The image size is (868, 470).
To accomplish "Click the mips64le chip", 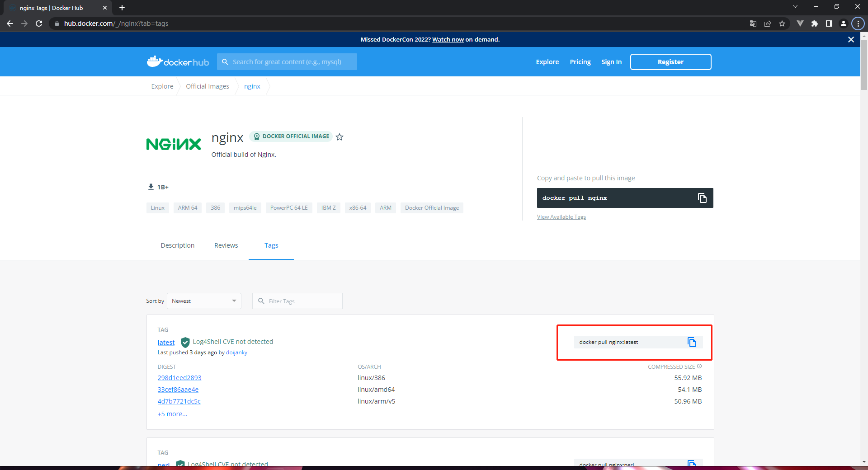I will coord(245,208).
